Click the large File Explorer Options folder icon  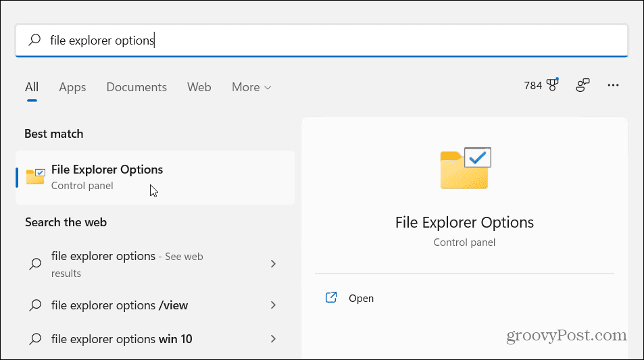pyautogui.click(x=466, y=168)
